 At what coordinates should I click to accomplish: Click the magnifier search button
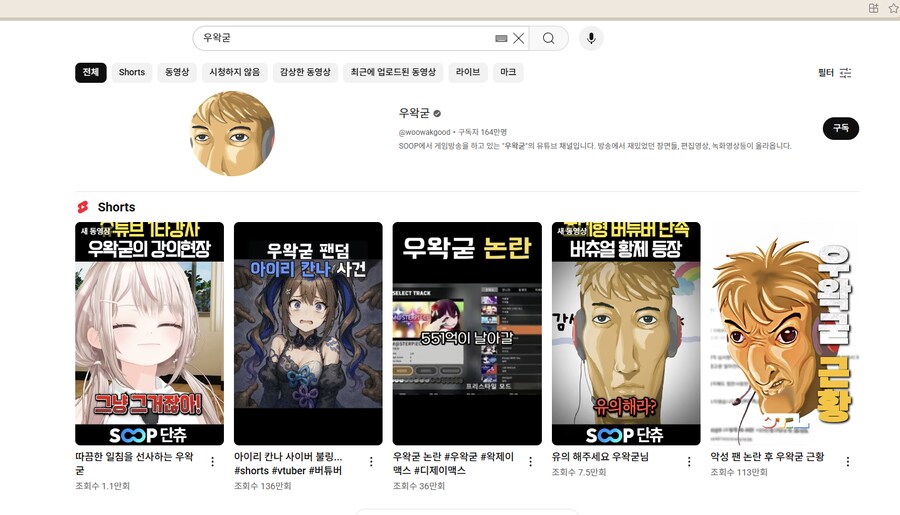pyautogui.click(x=549, y=39)
